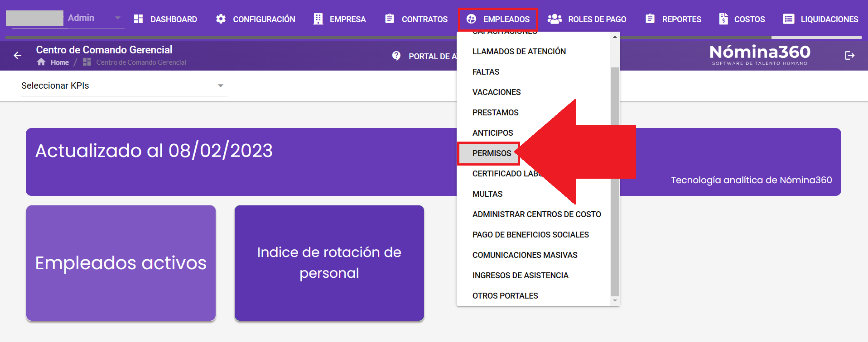Open the Portal de A... link
868x342 pixels.
[432, 57]
